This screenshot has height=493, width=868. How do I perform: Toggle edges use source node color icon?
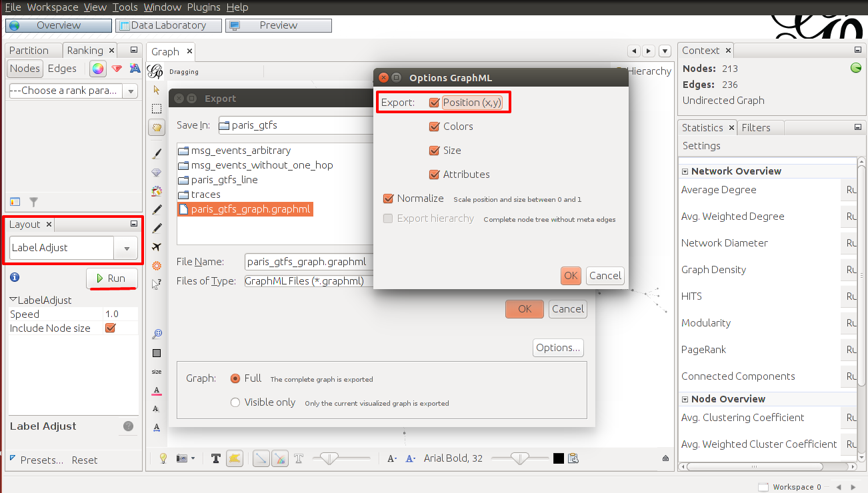280,458
